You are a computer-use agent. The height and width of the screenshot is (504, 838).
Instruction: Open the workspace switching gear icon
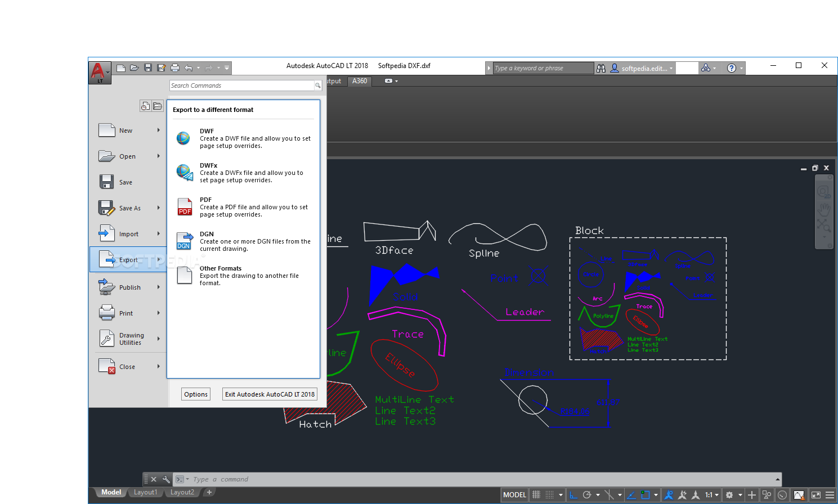pyautogui.click(x=729, y=495)
